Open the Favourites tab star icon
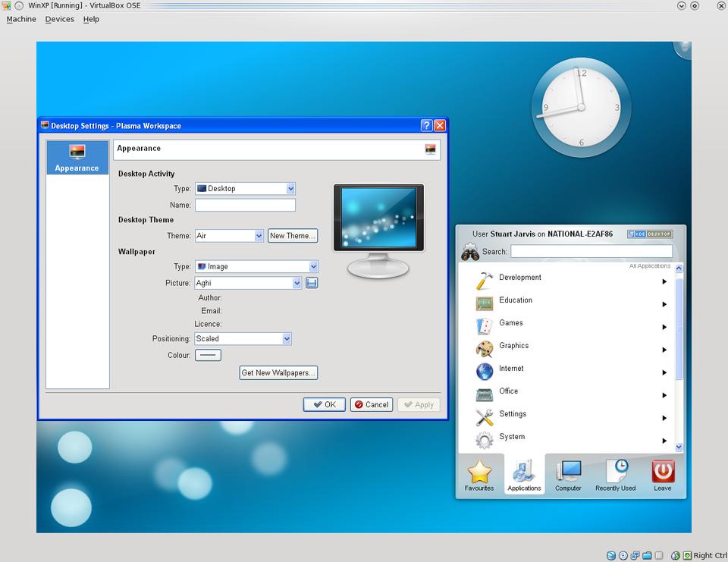Screen dimensions: 728x562 479,474
